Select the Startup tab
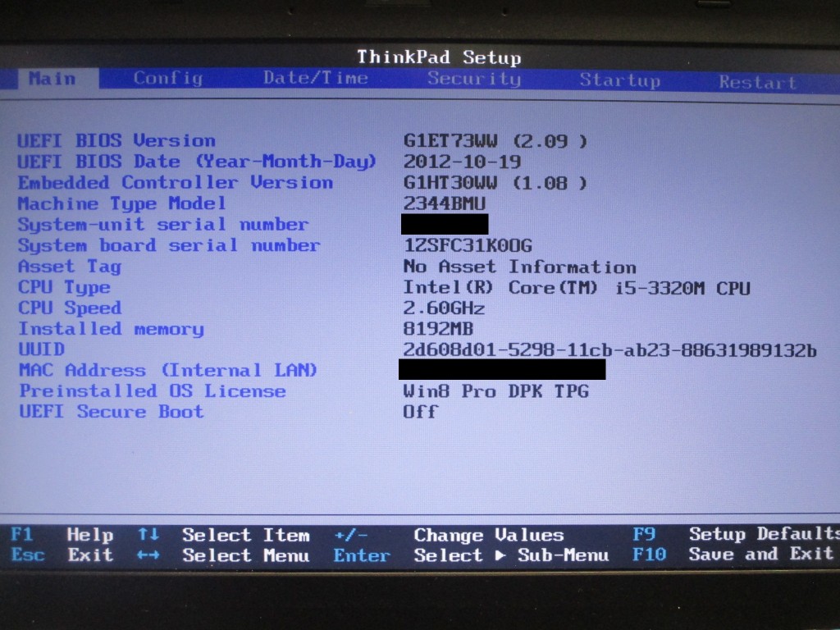Image resolution: width=840 pixels, height=630 pixels. tap(619, 80)
